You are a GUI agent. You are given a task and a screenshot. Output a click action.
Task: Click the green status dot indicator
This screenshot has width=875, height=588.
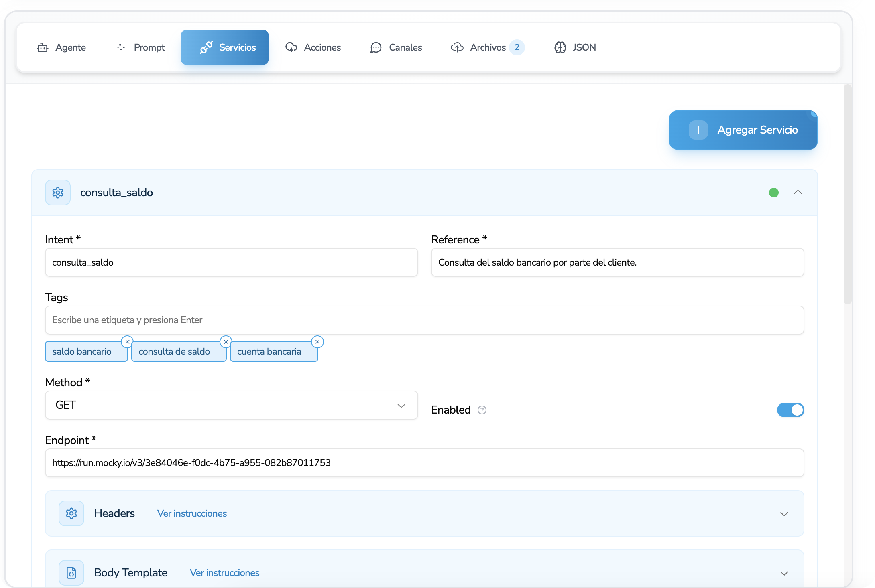(x=774, y=193)
